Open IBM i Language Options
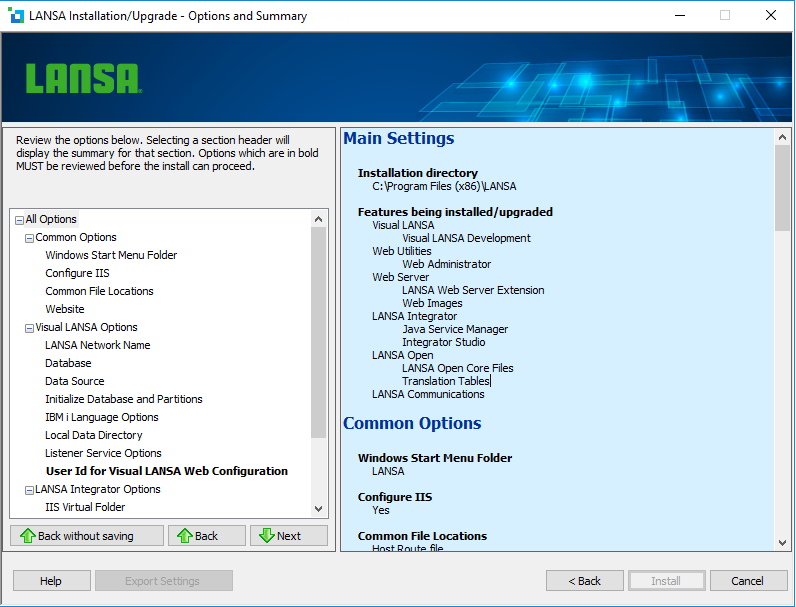The image size is (796, 607). pos(101,417)
